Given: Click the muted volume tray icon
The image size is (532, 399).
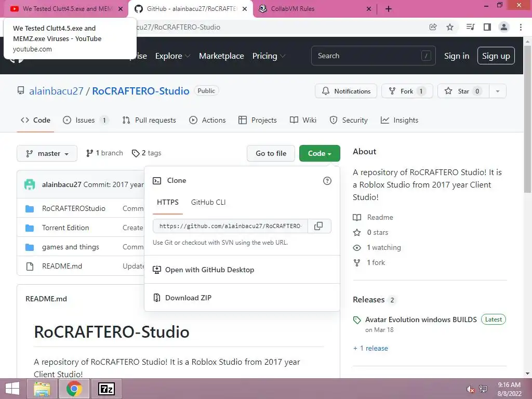Looking at the screenshot, I should [x=470, y=389].
